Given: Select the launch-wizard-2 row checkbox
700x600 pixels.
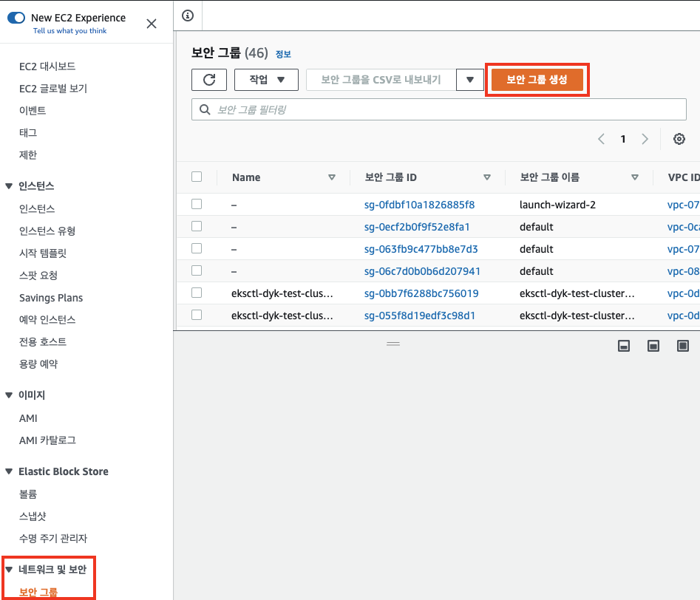Looking at the screenshot, I should click(x=197, y=204).
